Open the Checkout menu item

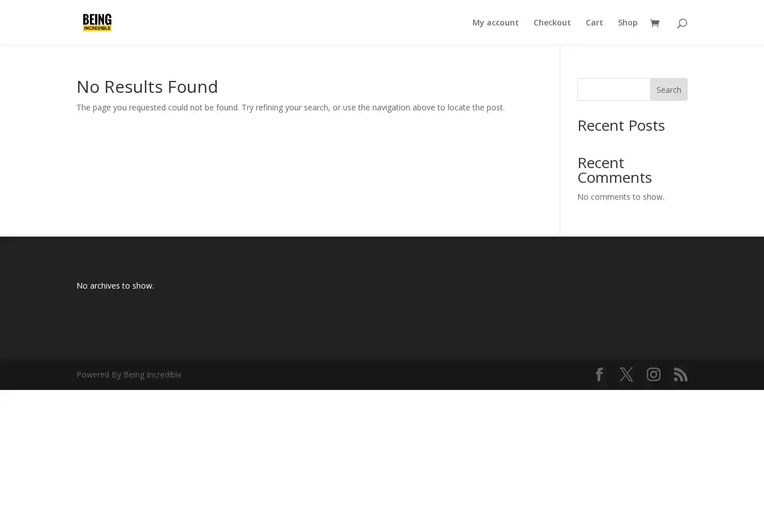552,23
